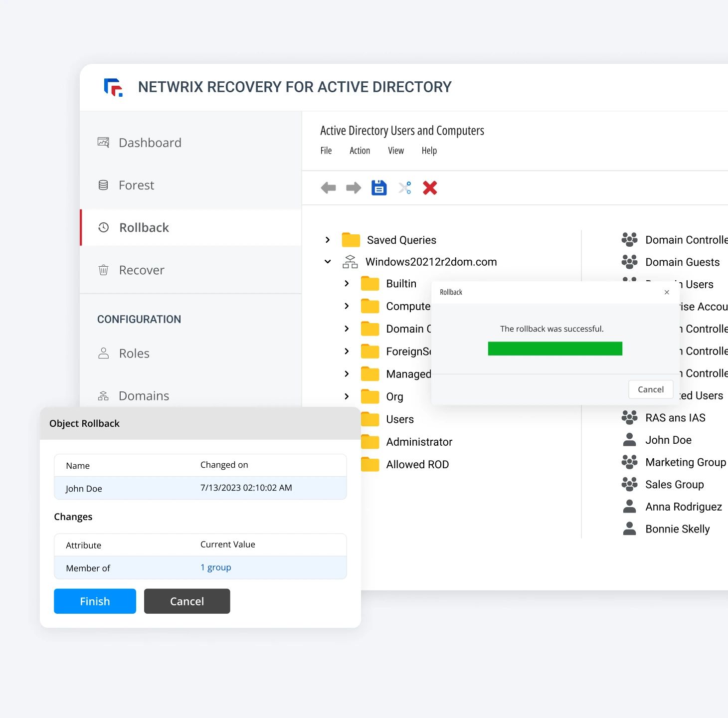The height and width of the screenshot is (718, 728).
Task: Select Domain Controllers entry at list top
Action: (x=675, y=240)
